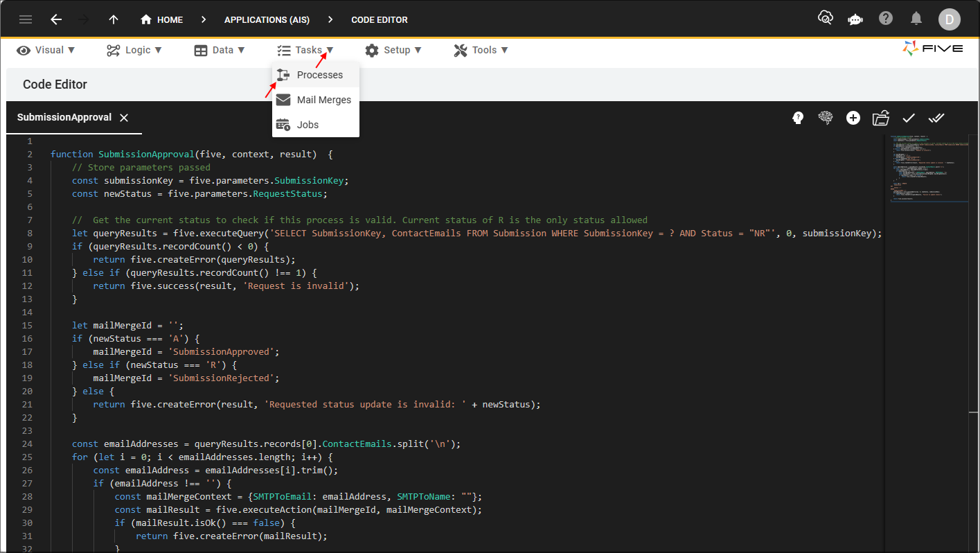Screen dimensions: 980x553
Task: Click the cloud inspect icon in header
Action: 825,19
